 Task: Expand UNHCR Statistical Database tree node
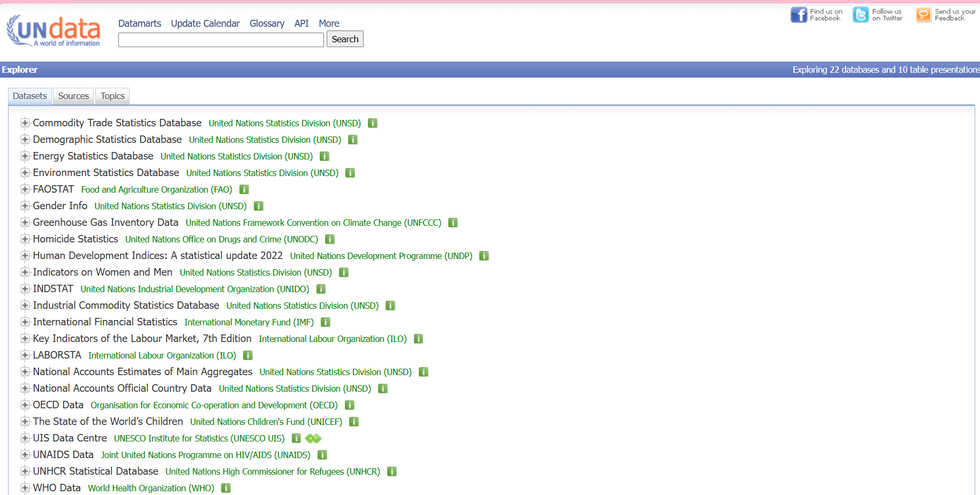tap(25, 471)
